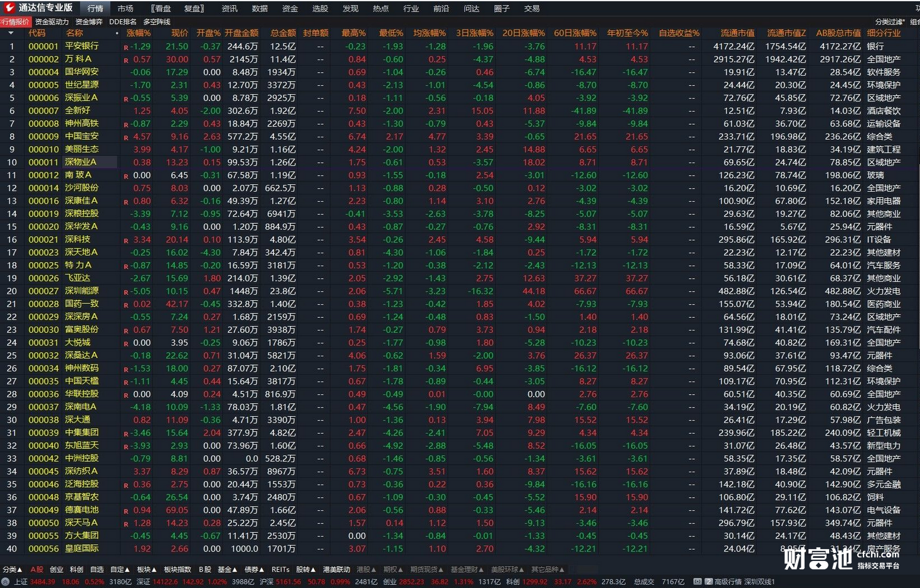920x588 pixels.
Task: Click the round icon left of 上证 in status bar
Action: click(x=6, y=582)
